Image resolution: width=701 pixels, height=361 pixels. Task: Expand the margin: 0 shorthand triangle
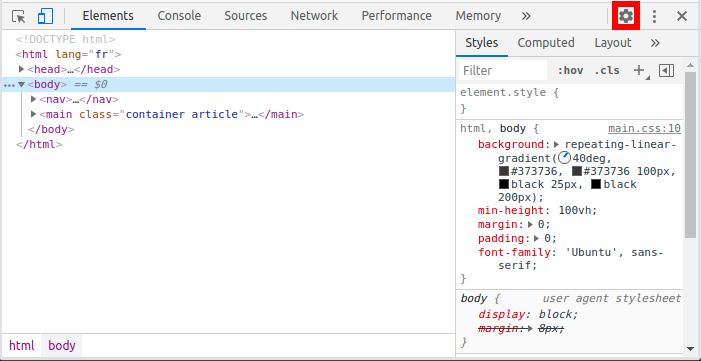tap(531, 224)
